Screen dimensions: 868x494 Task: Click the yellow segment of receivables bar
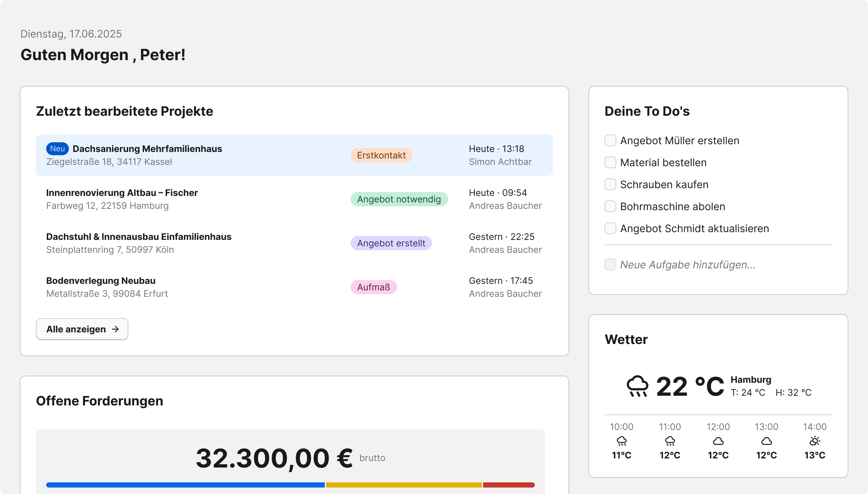pyautogui.click(x=404, y=485)
